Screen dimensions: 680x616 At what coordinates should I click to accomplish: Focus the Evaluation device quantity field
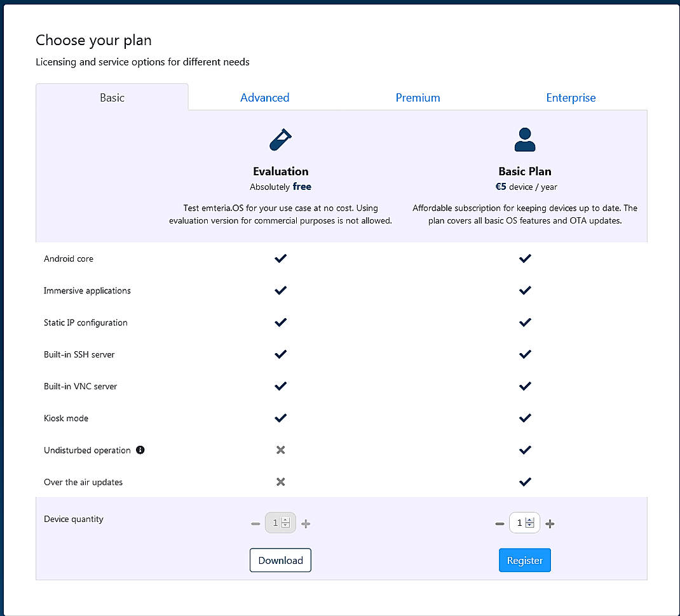pyautogui.click(x=281, y=523)
